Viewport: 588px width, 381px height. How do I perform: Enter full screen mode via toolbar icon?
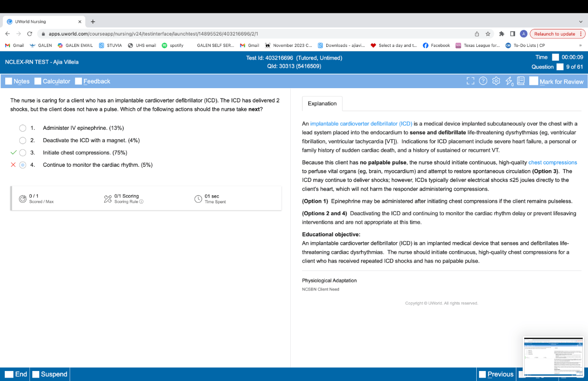click(470, 81)
